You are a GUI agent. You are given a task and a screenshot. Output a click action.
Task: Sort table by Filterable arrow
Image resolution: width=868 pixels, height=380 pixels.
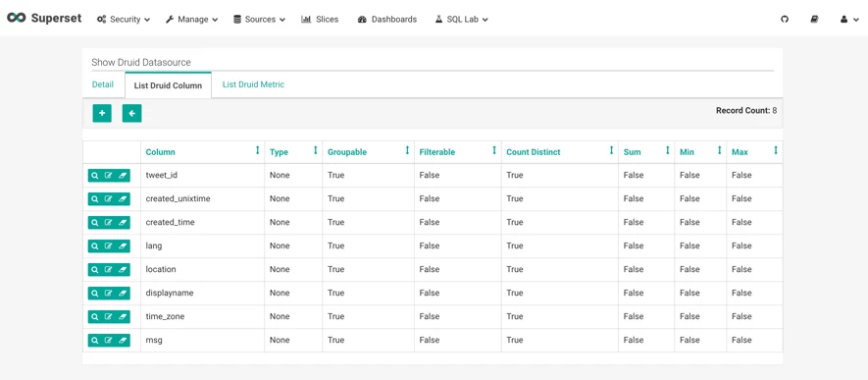coord(494,150)
